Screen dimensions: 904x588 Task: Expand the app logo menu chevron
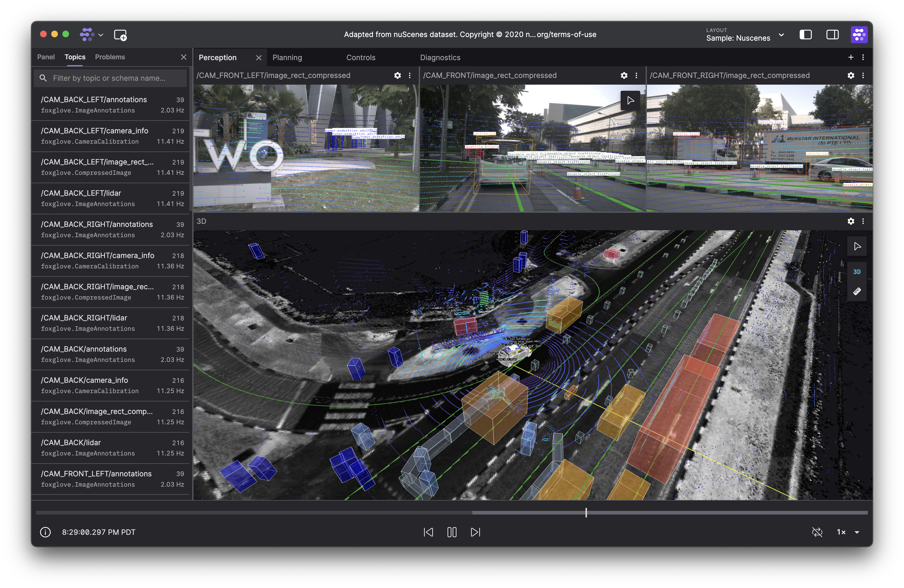tap(101, 35)
